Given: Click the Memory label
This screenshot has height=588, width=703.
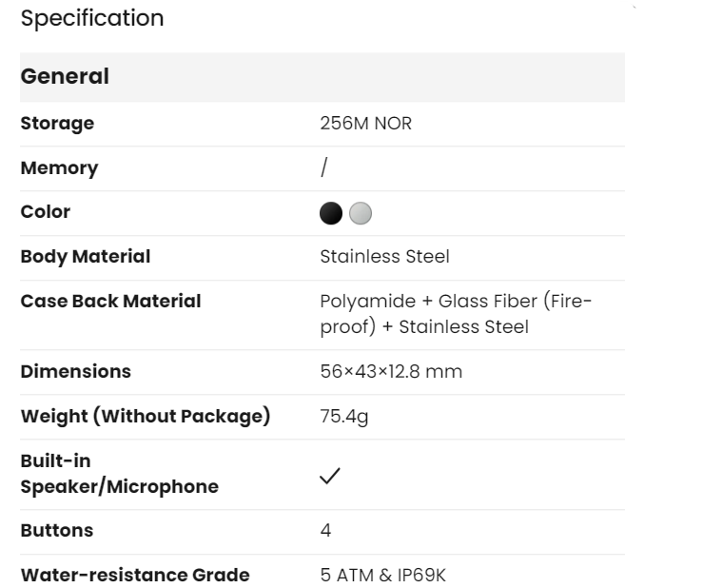Looking at the screenshot, I should click(x=59, y=168).
